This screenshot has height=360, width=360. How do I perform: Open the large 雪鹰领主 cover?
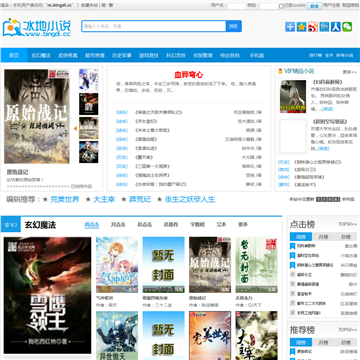click(x=47, y=295)
